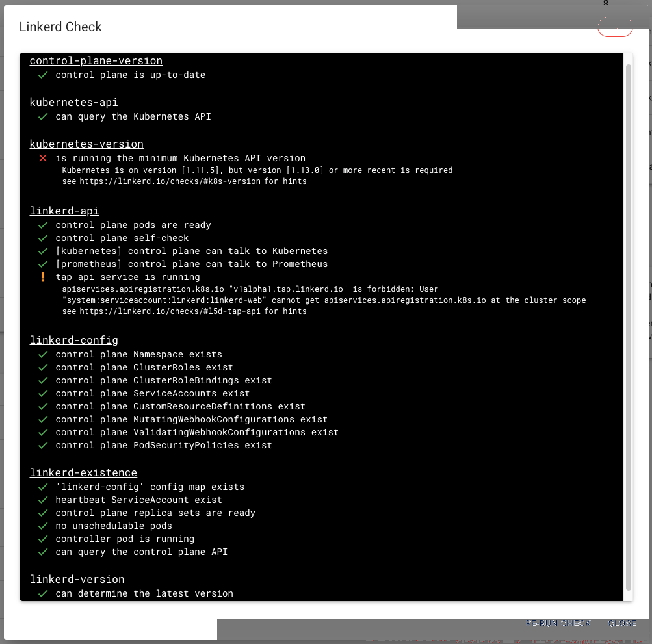The height and width of the screenshot is (644, 652).
Task: Click the text 'control plane CustomResourceDefinitions exist'
Action: point(181,407)
